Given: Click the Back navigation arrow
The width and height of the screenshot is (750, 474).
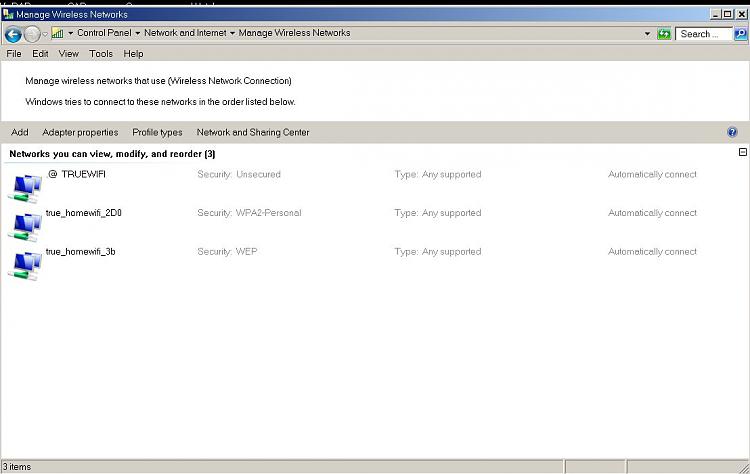Looking at the screenshot, I should [x=13, y=34].
